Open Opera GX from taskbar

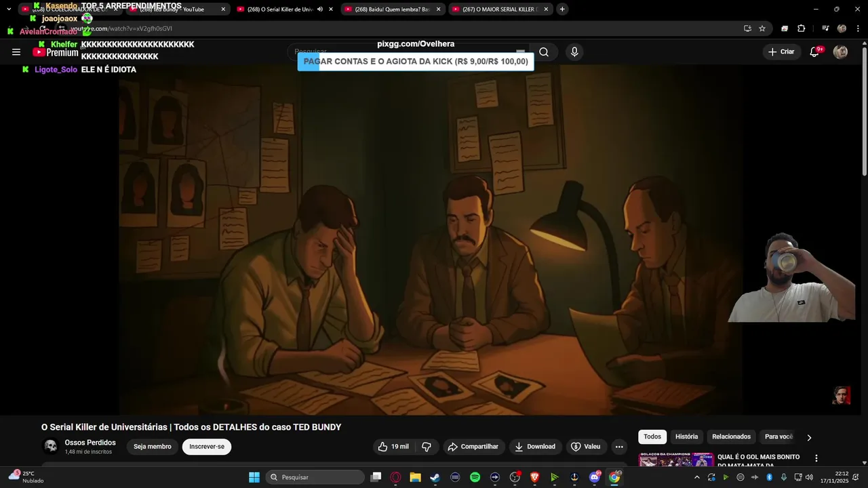[395, 477]
